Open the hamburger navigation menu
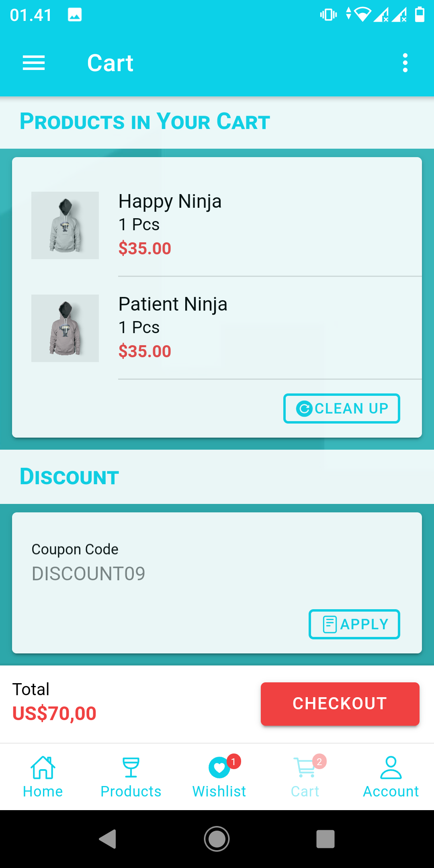Image resolution: width=434 pixels, height=868 pixels. (34, 63)
